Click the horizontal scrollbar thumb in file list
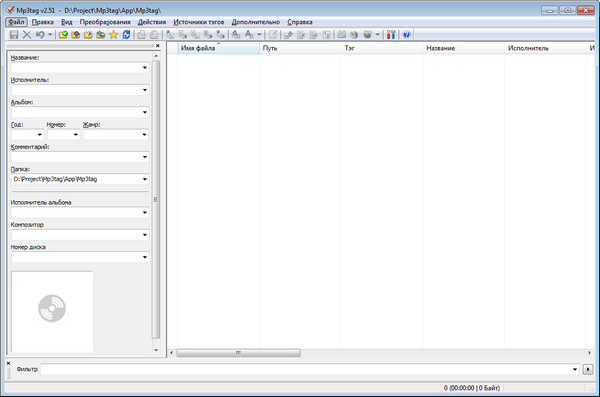This screenshot has height=397, width=600. click(x=238, y=353)
